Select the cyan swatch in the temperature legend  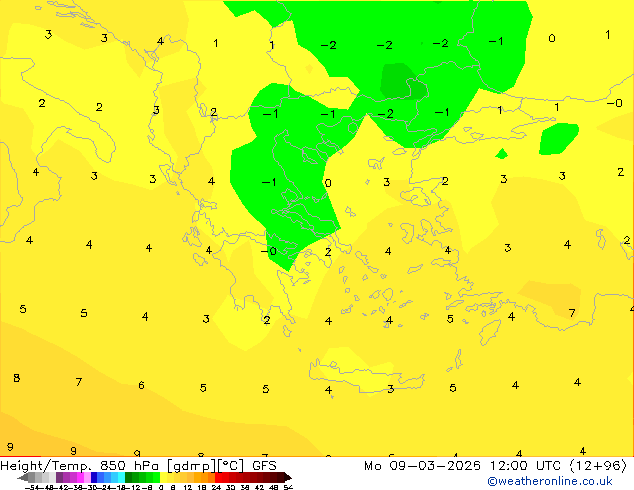pyautogui.click(x=121, y=477)
